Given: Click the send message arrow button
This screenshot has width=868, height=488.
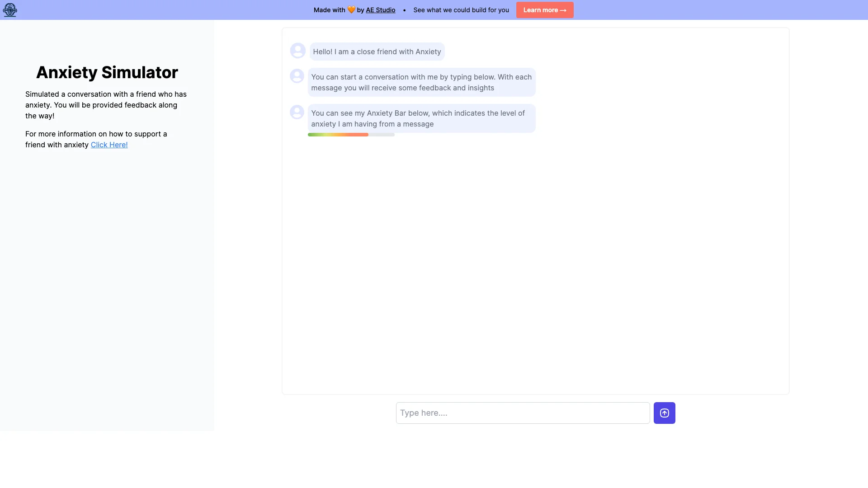Looking at the screenshot, I should coord(664,413).
